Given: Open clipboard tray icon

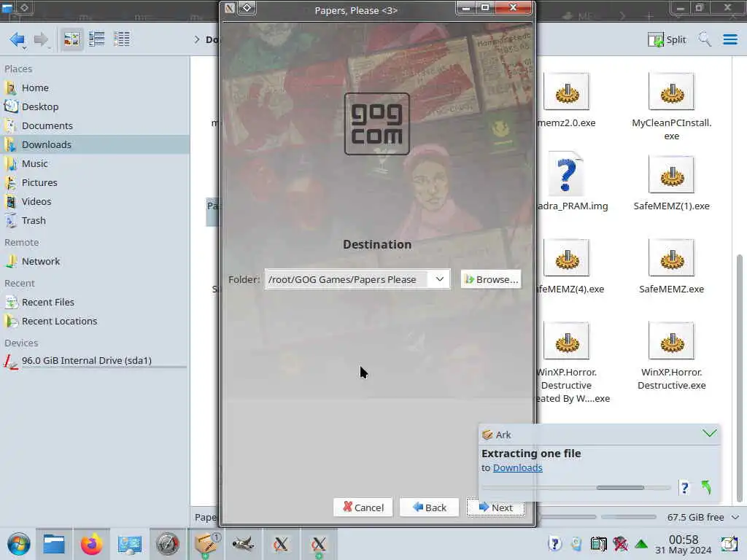Looking at the screenshot, I should (576, 544).
